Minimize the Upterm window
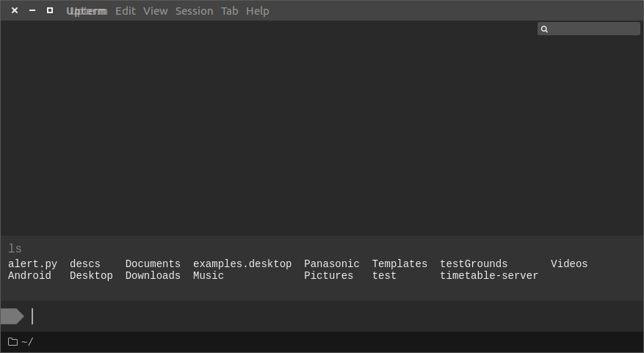The width and height of the screenshot is (644, 353). click(32, 10)
